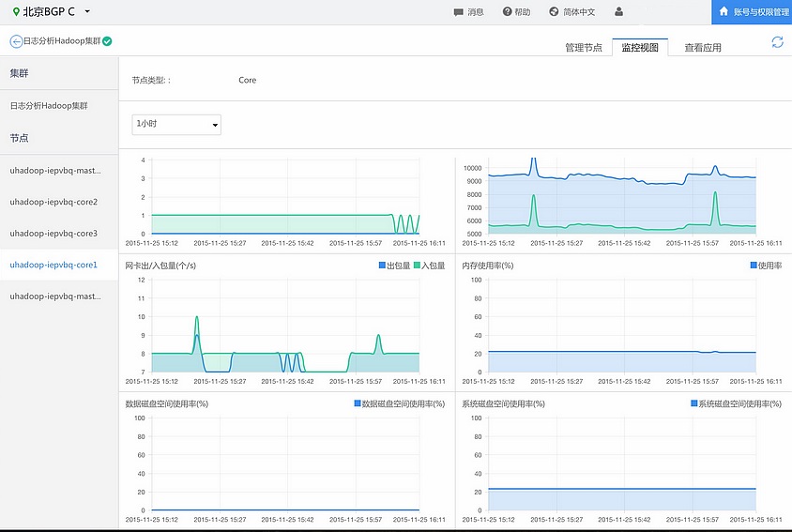This screenshot has height=532, width=792.
Task: Click the memory usage line in chart
Action: pos(622,352)
